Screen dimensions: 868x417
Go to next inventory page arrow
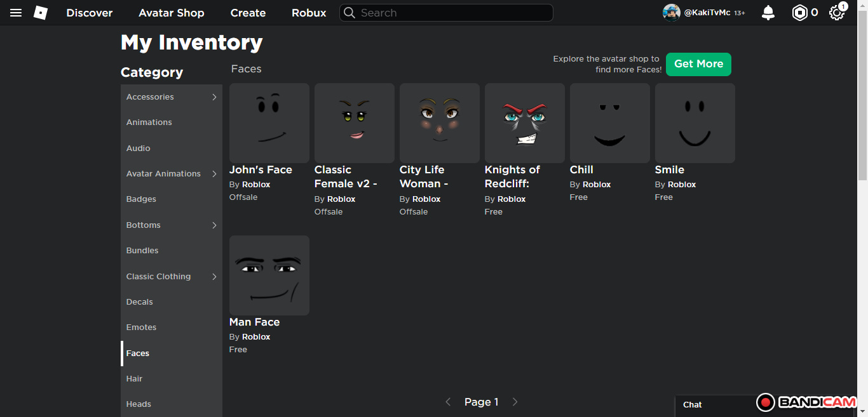515,402
